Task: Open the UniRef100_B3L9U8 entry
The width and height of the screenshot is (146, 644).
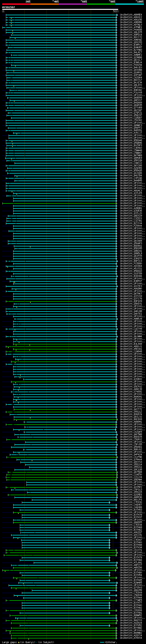Action: pyautogui.click(x=131, y=344)
